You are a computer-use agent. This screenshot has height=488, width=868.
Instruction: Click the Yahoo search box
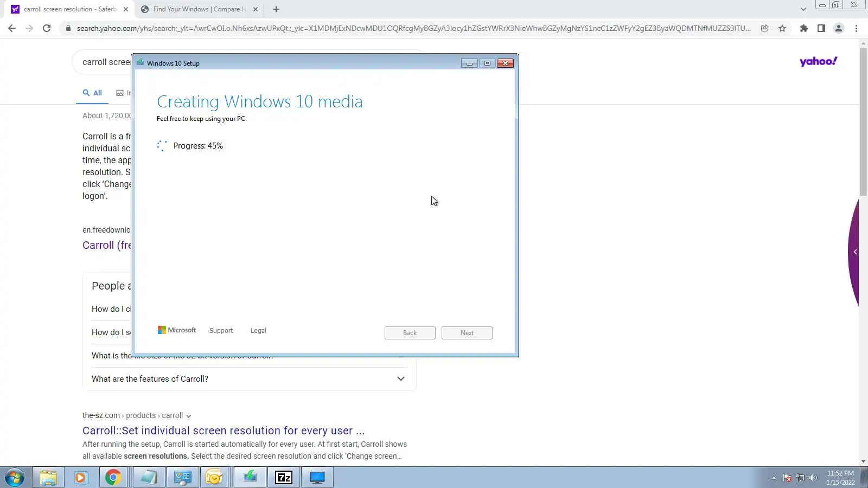tap(106, 62)
